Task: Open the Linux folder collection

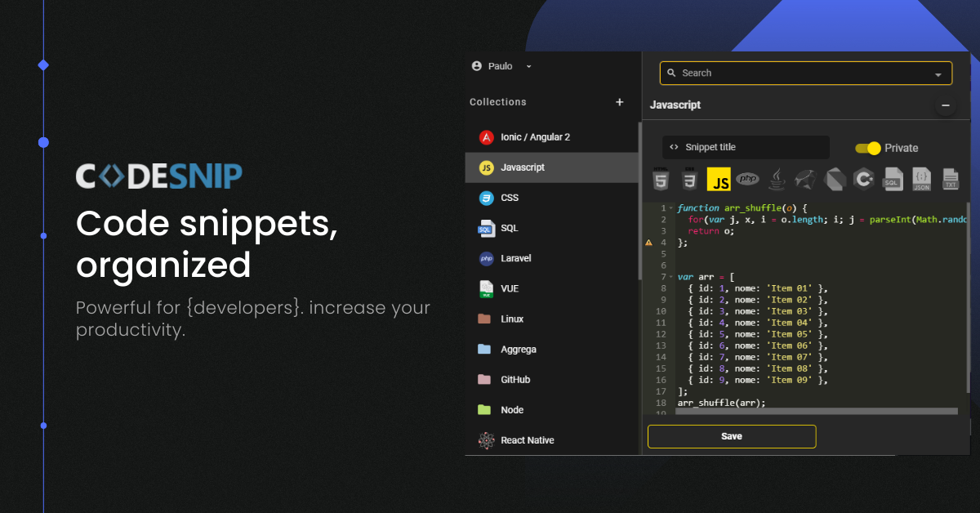Action: (551, 319)
